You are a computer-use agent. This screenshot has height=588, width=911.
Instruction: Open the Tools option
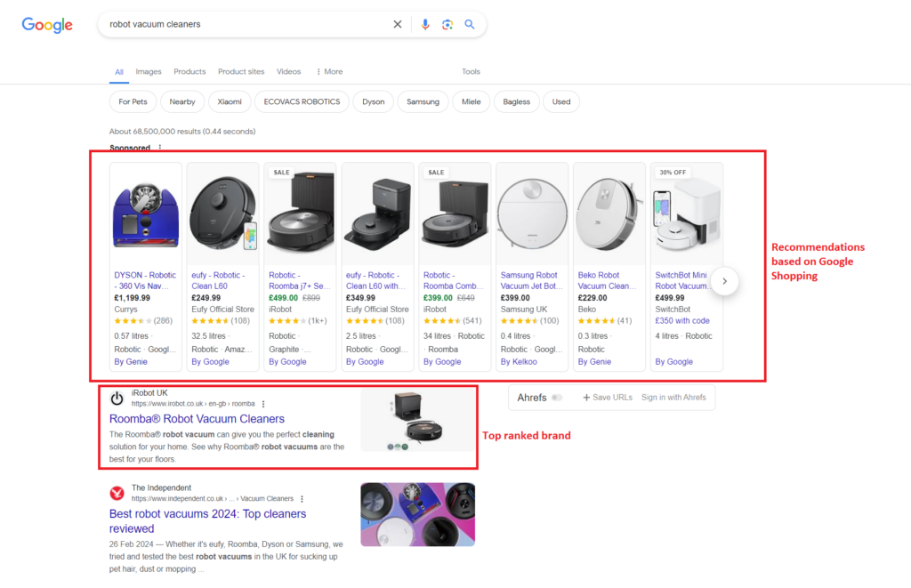click(471, 71)
